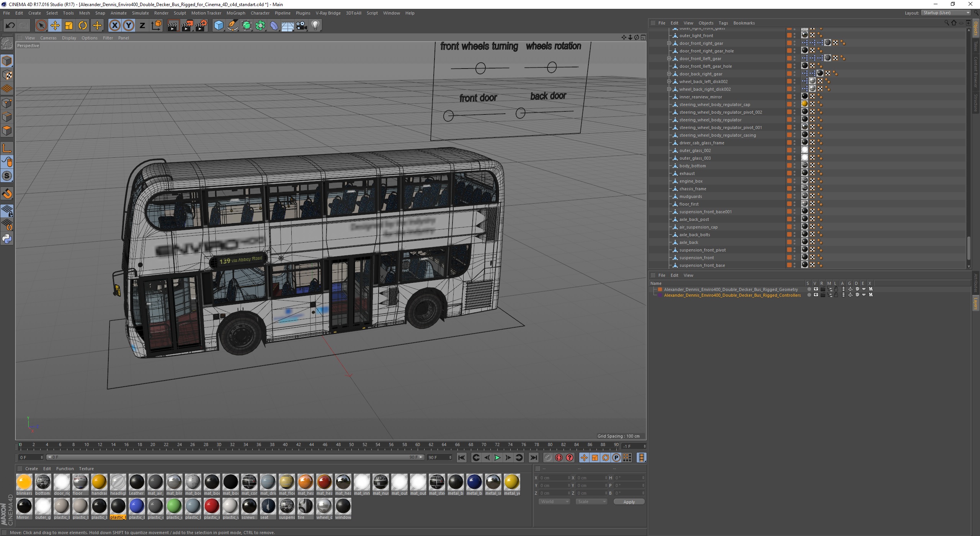
Task: Toggle X axis lock
Action: pyautogui.click(x=114, y=25)
